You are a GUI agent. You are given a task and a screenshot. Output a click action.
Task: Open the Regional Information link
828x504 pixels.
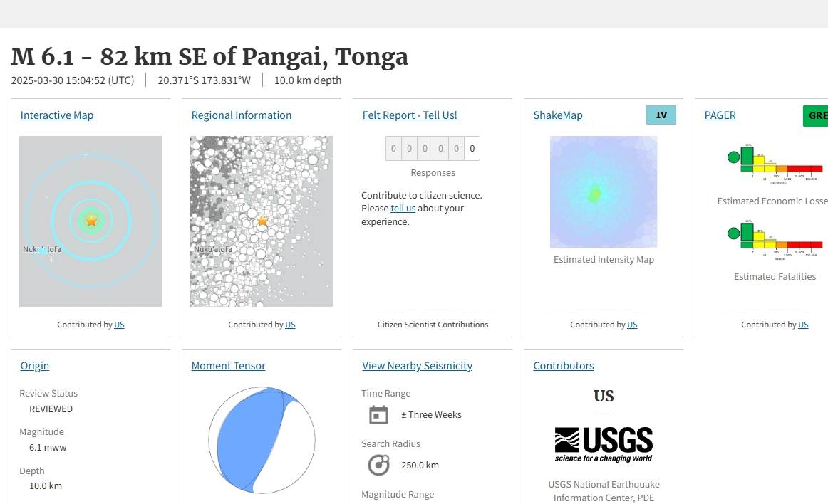242,115
